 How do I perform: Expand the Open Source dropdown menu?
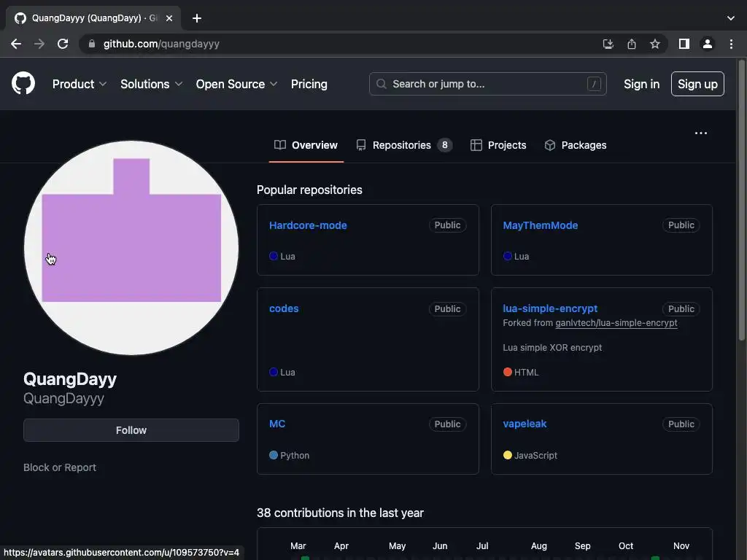[236, 84]
